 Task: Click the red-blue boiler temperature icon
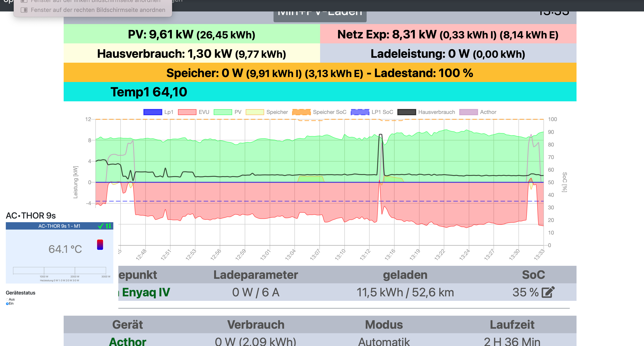tap(100, 245)
